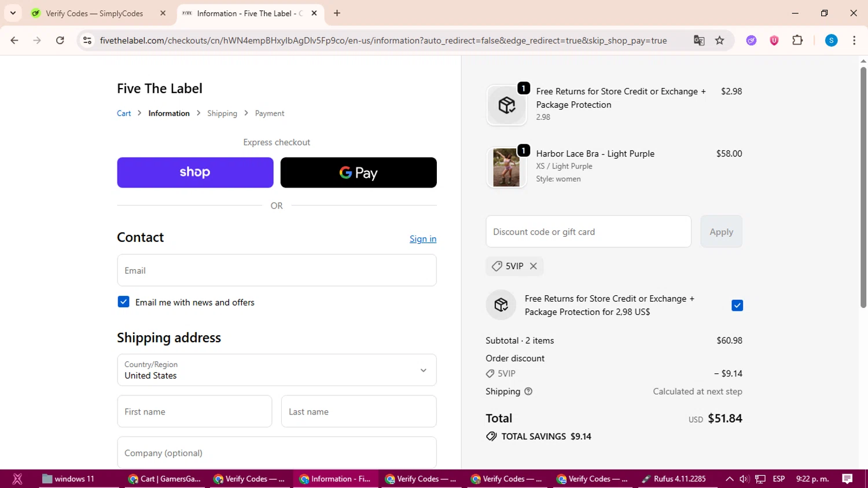Click the Apply discount button
Image resolution: width=868 pixels, height=488 pixels.
(x=721, y=232)
